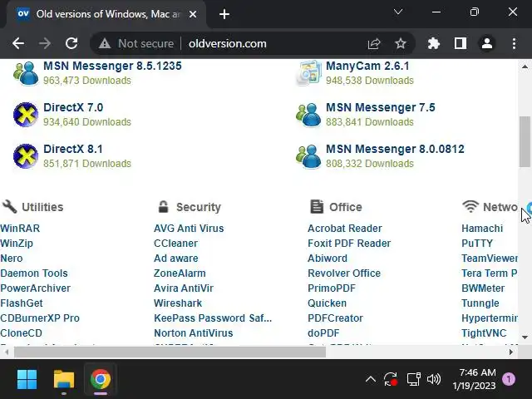Image resolution: width=532 pixels, height=399 pixels.
Task: Click the horizontal scrollbar thumb
Action: 170,352
